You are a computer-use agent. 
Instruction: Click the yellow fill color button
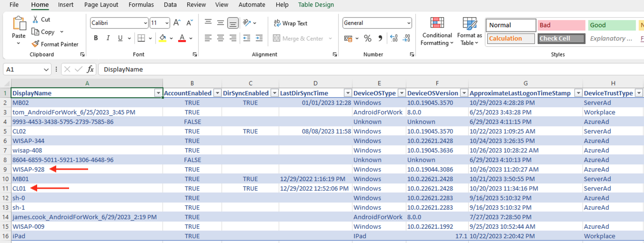tap(163, 38)
